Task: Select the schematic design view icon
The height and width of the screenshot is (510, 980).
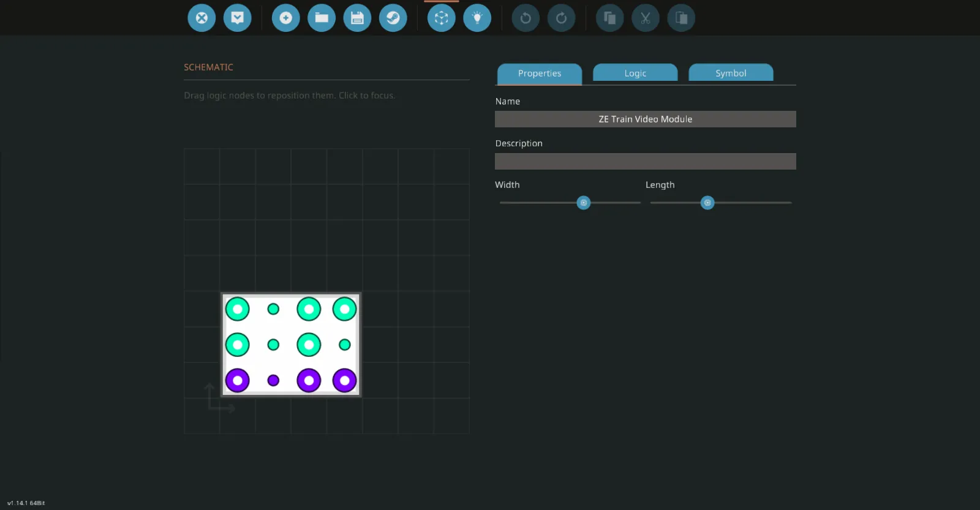Action: pyautogui.click(x=442, y=18)
